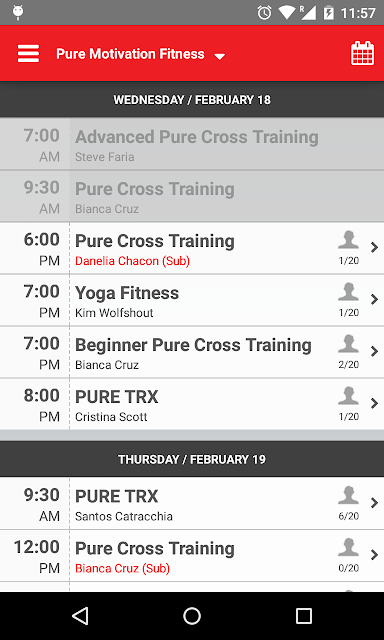Image resolution: width=384 pixels, height=640 pixels.
Task: Tap substitute instructor Danelia Chacon (Sub)
Action: pyautogui.click(x=132, y=261)
